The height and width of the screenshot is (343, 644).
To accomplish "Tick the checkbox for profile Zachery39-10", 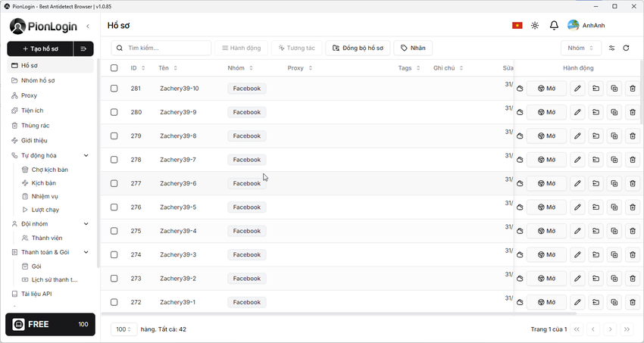I will pos(114,89).
